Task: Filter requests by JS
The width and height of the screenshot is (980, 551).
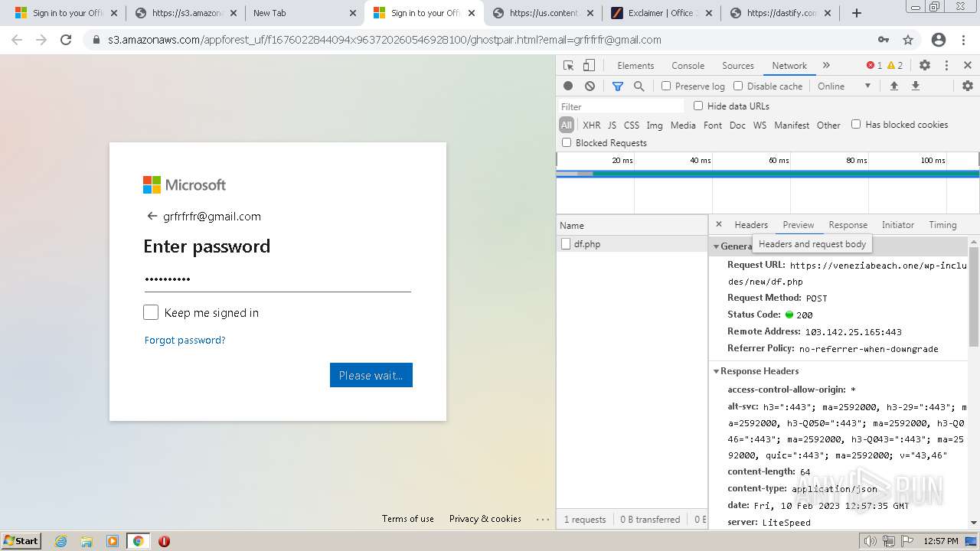Action: coord(612,125)
